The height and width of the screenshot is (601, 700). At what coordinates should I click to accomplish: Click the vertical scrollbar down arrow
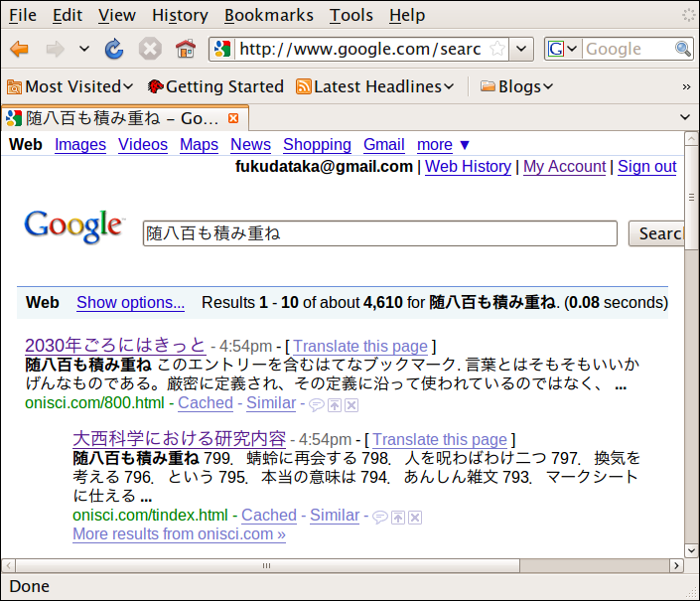tap(691, 550)
